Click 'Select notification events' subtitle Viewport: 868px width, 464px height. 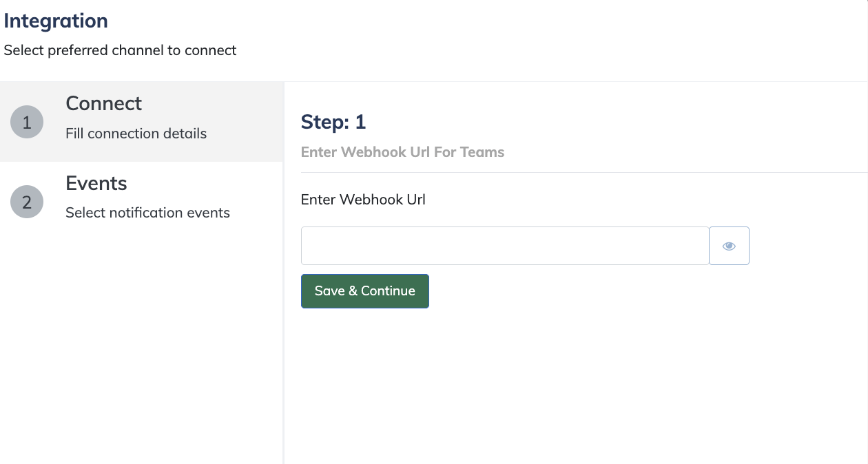coord(148,213)
